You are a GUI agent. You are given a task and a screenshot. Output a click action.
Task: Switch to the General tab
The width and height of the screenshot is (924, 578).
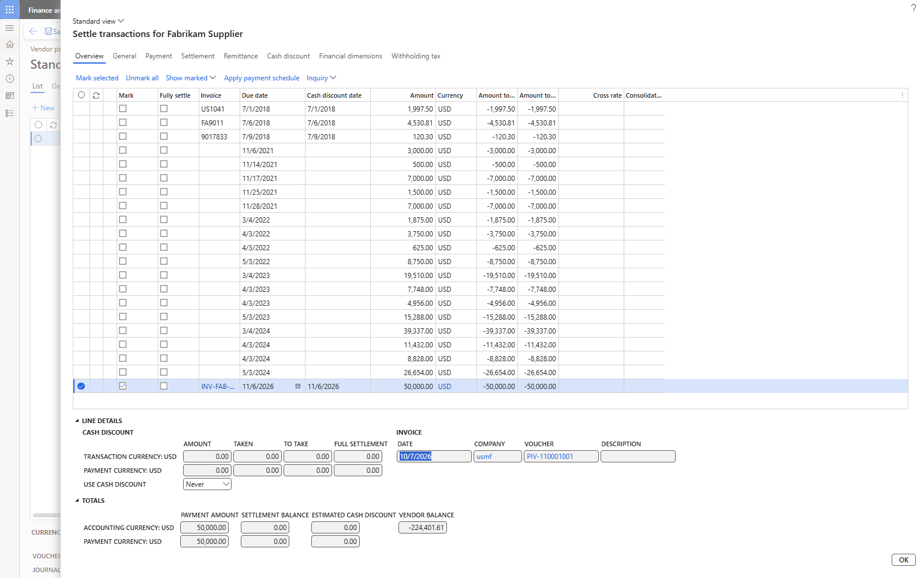(x=125, y=56)
